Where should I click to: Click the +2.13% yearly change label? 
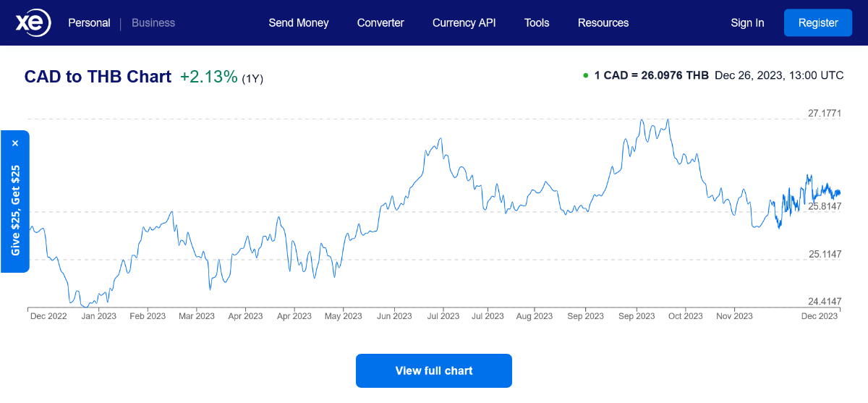(209, 77)
